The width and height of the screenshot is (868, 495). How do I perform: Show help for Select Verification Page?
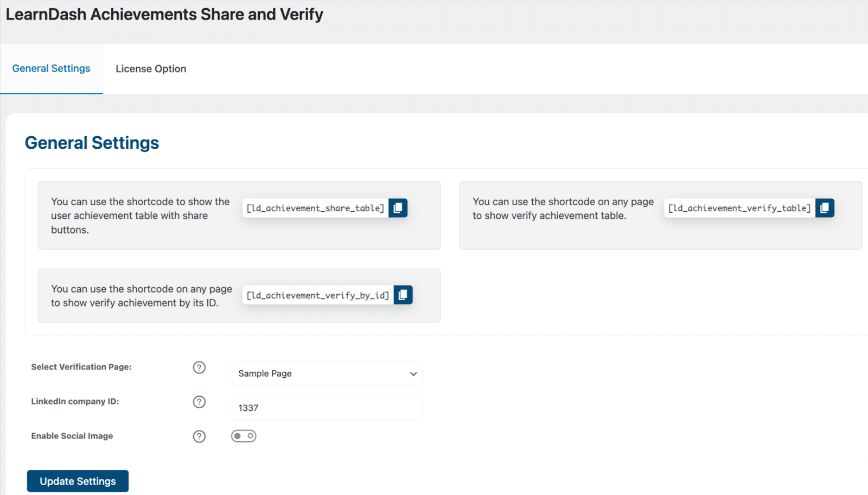point(199,367)
